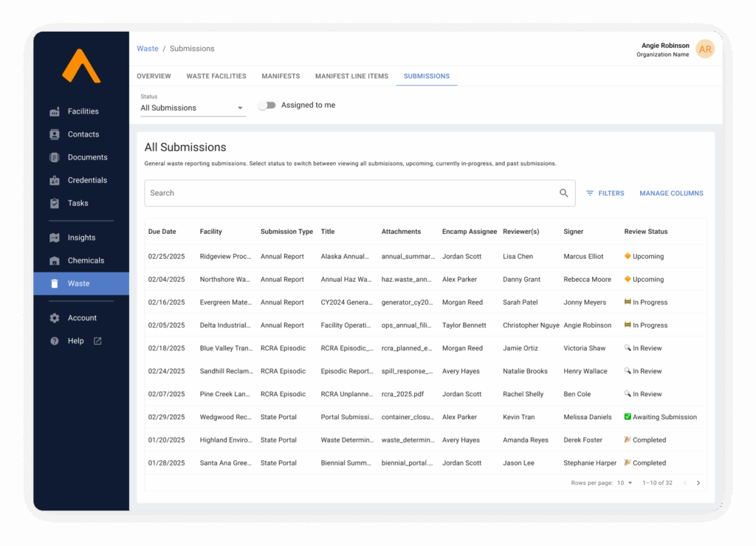Click the Insights map icon
Image resolution: width=756 pixels, height=546 pixels.
pyautogui.click(x=55, y=238)
